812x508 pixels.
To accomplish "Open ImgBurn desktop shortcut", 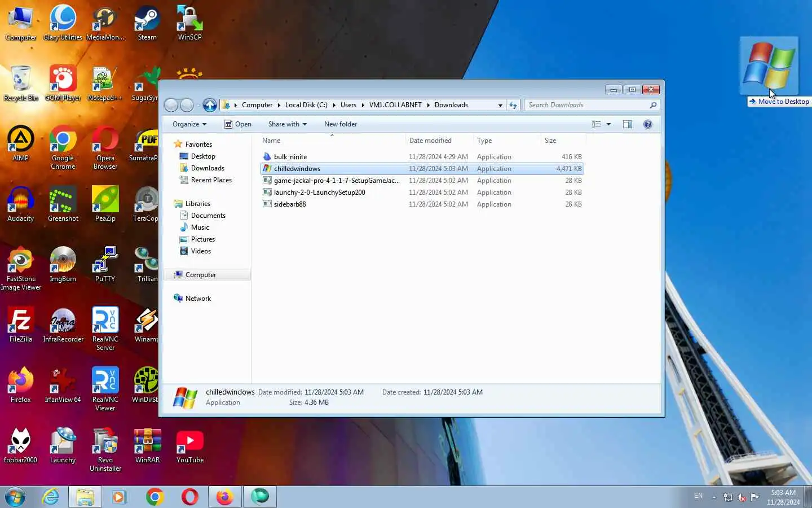I will (63, 265).
